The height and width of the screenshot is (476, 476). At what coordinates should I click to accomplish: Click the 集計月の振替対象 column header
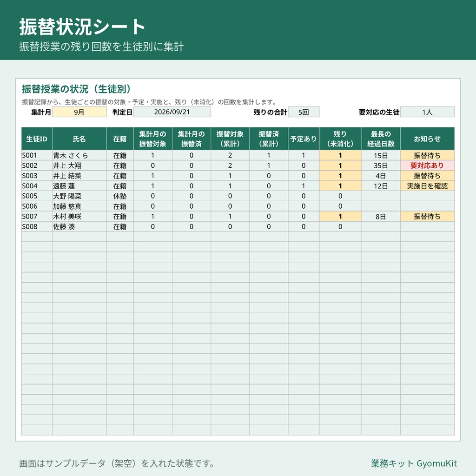[152, 139]
